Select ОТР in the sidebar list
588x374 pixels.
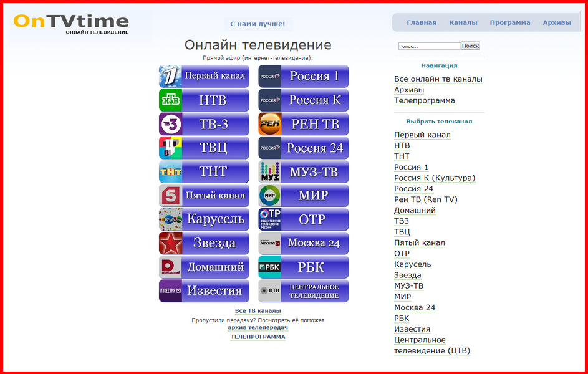(x=402, y=254)
